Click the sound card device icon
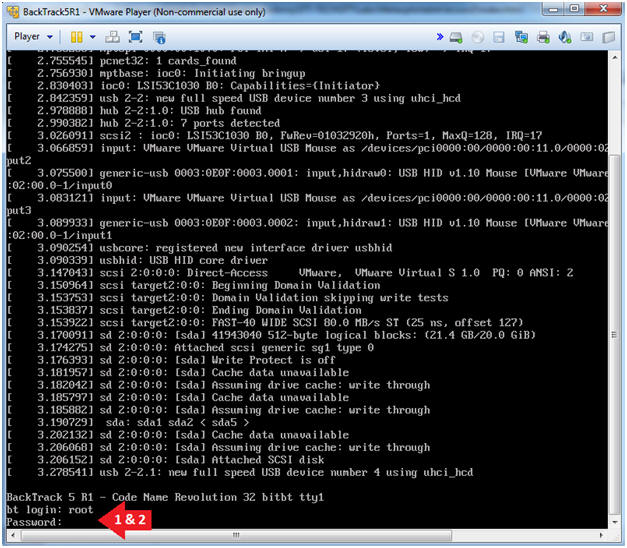The image size is (627, 548). click(x=565, y=37)
